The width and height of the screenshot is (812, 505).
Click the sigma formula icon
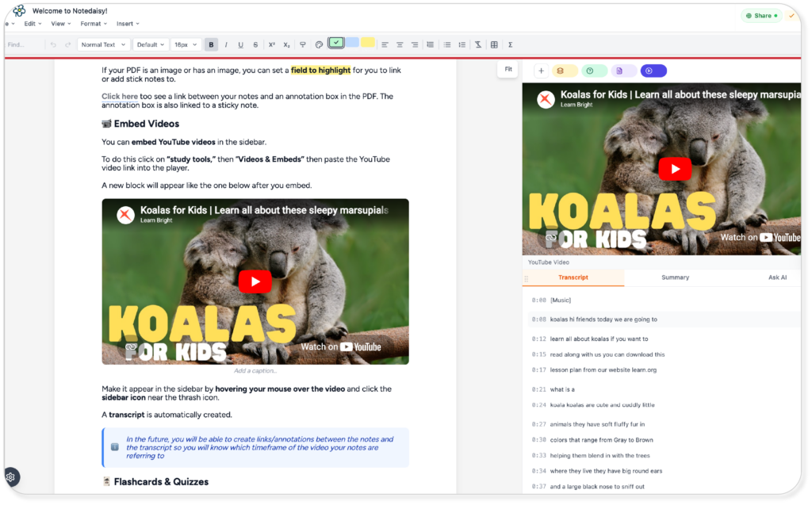point(510,45)
